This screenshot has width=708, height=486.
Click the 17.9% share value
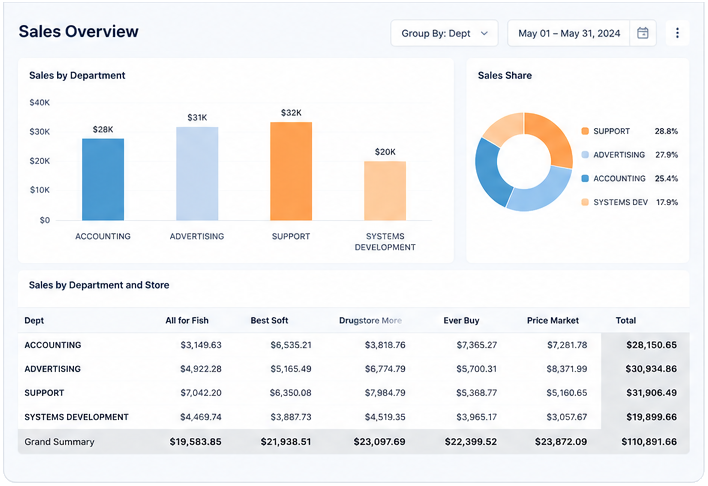pos(667,202)
